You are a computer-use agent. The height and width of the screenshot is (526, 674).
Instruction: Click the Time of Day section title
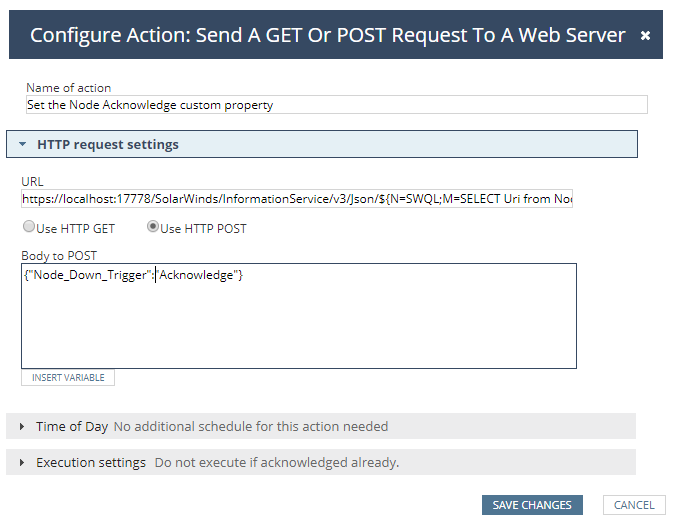click(x=72, y=427)
